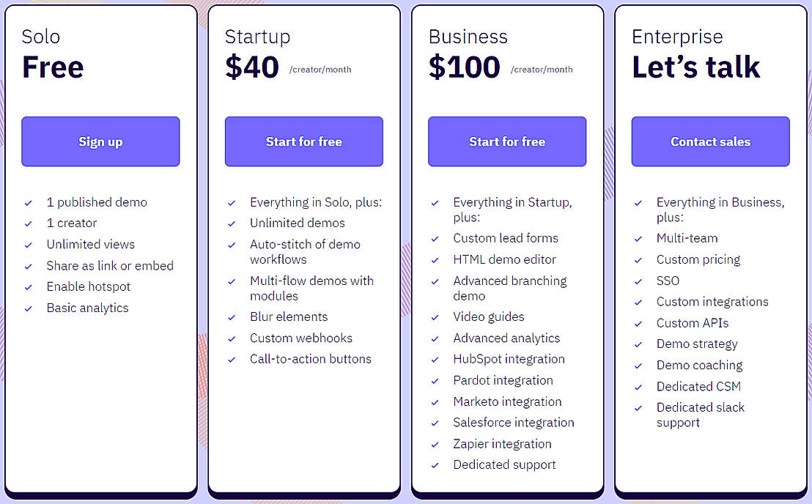Click checkmark beside Dedicated support

pyautogui.click(x=435, y=466)
